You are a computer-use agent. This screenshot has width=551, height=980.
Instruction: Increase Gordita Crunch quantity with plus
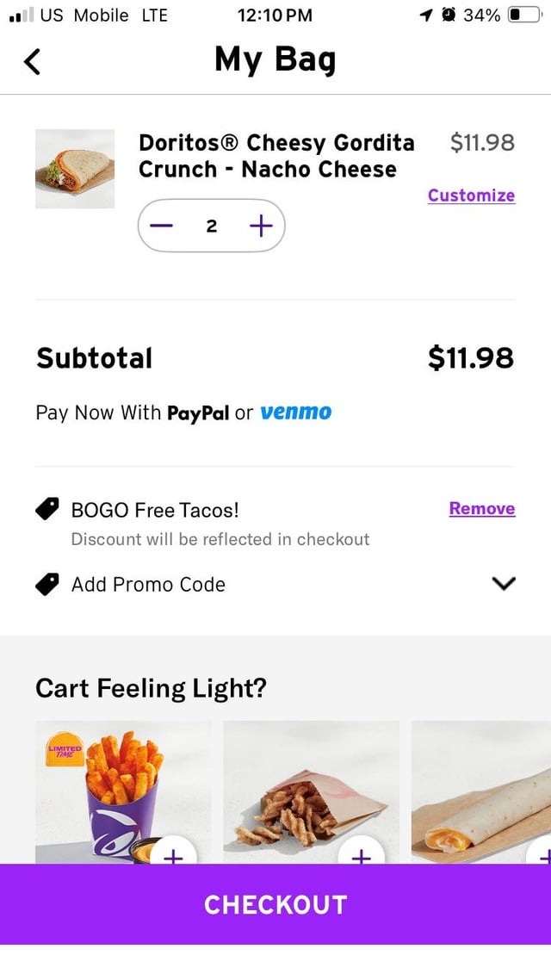point(260,226)
